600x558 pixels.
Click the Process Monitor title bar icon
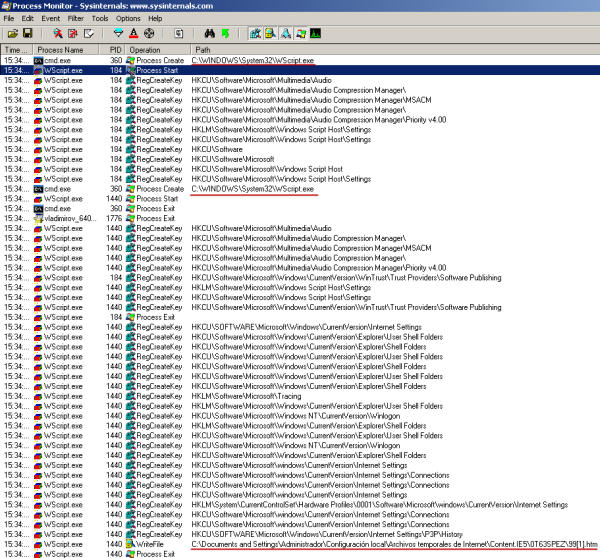6,6
